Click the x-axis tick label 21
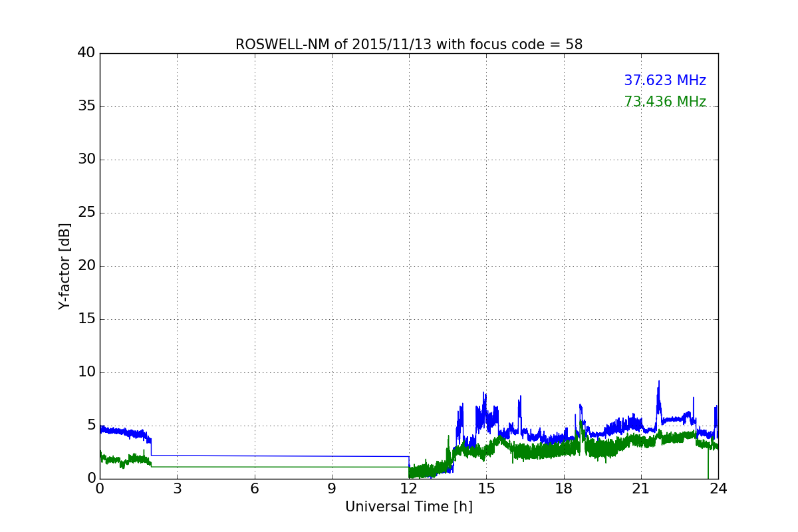The height and width of the screenshot is (532, 798). (641, 489)
